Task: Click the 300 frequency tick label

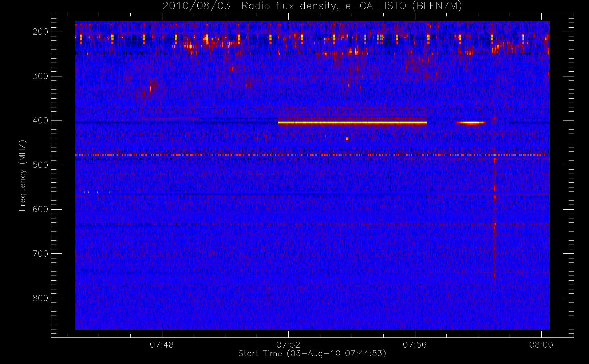Action: (x=40, y=76)
